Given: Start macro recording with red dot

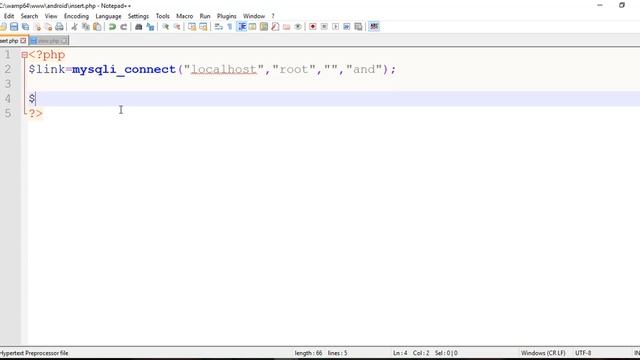Looking at the screenshot, I should (313, 27).
